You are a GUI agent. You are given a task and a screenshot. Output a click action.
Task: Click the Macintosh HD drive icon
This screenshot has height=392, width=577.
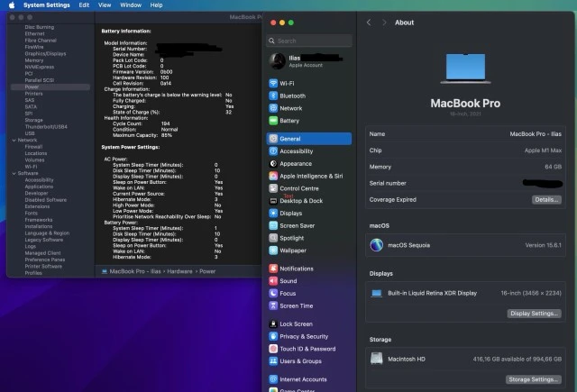(377, 359)
